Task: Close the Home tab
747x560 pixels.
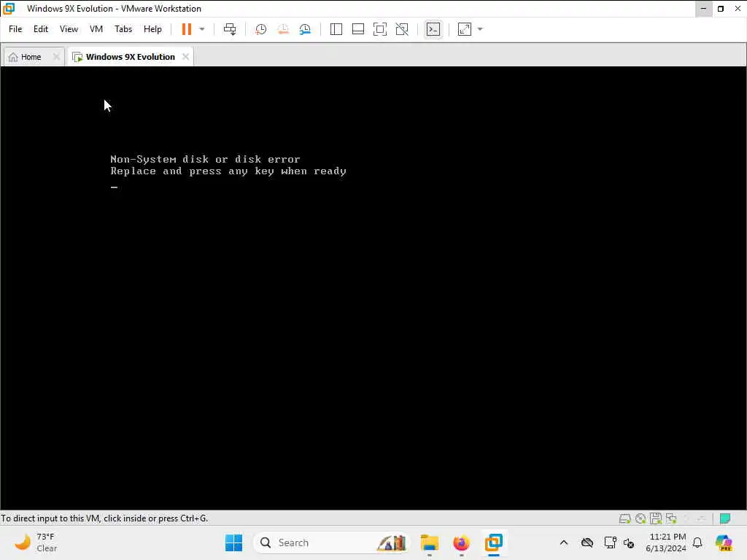Action: (56, 57)
